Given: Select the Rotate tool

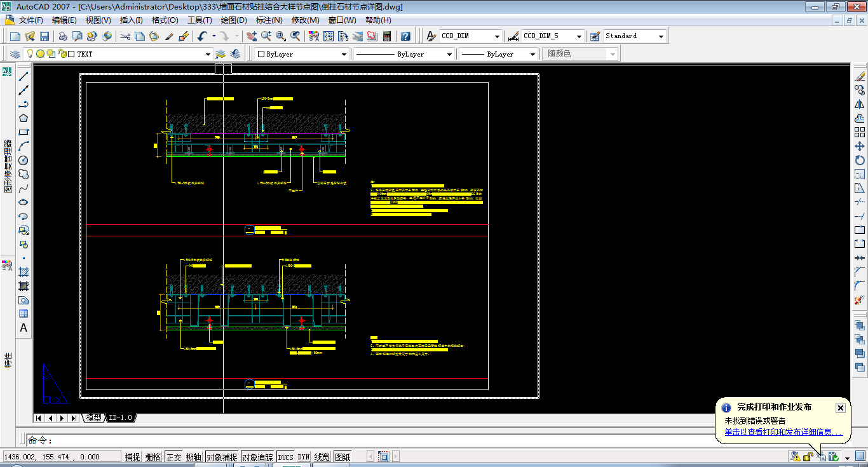Looking at the screenshot, I should click(x=860, y=160).
